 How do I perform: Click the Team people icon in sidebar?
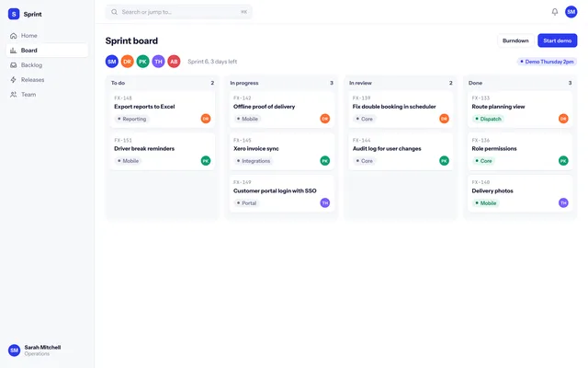pos(14,95)
